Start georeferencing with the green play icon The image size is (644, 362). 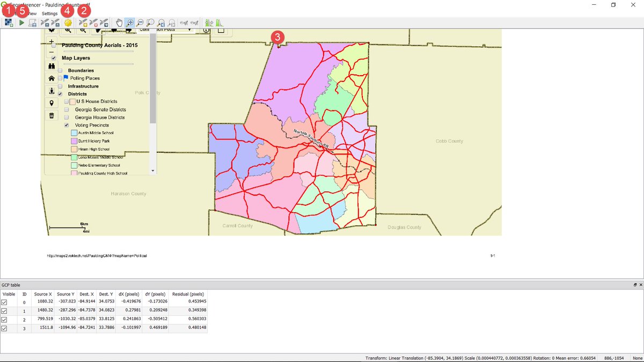coord(21,23)
